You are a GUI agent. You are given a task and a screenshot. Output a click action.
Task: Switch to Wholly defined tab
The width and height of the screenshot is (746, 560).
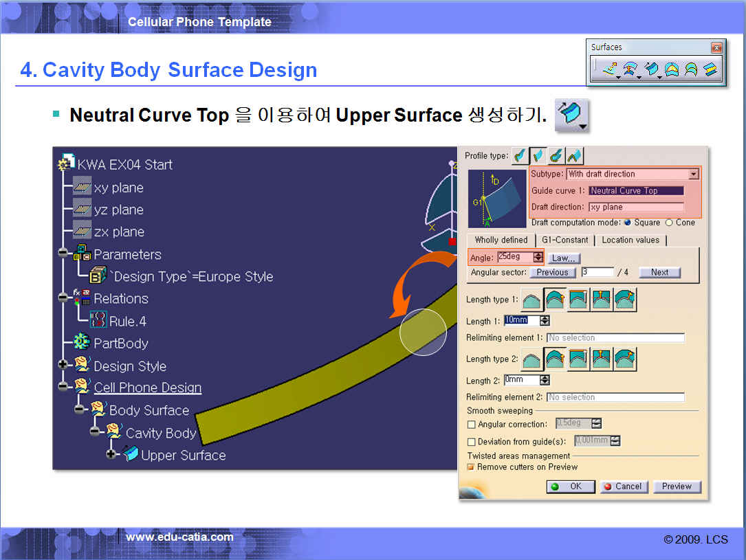coord(501,240)
